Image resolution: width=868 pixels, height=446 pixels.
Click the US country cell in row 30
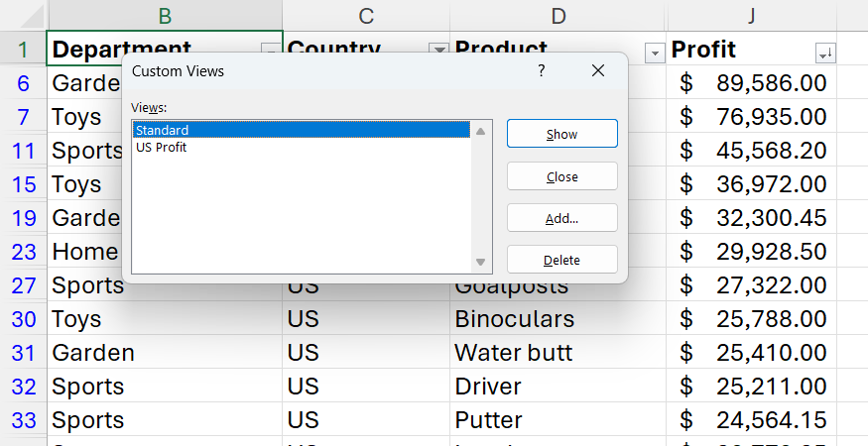[366, 319]
